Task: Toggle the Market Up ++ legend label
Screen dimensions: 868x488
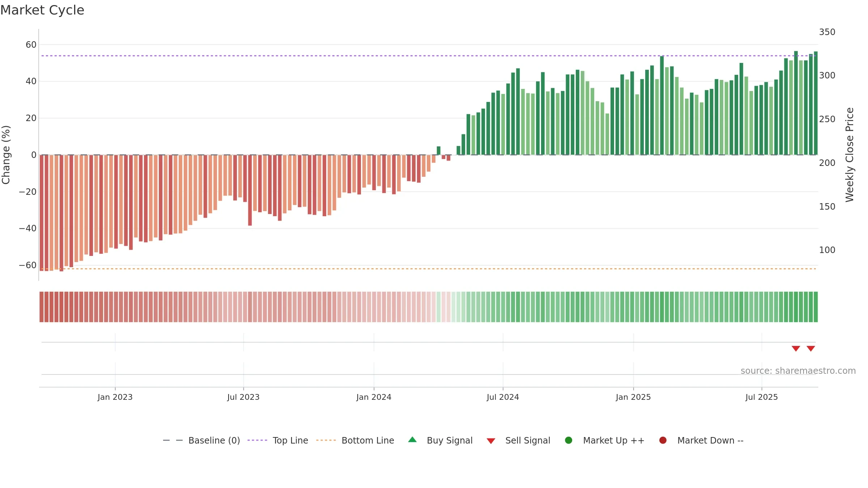Action: tap(614, 440)
